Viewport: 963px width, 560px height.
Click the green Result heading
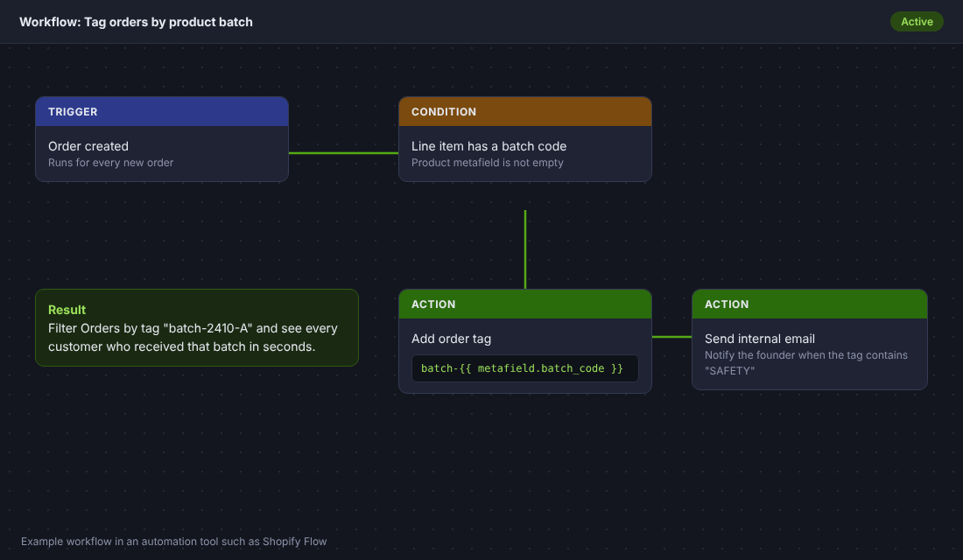(67, 310)
